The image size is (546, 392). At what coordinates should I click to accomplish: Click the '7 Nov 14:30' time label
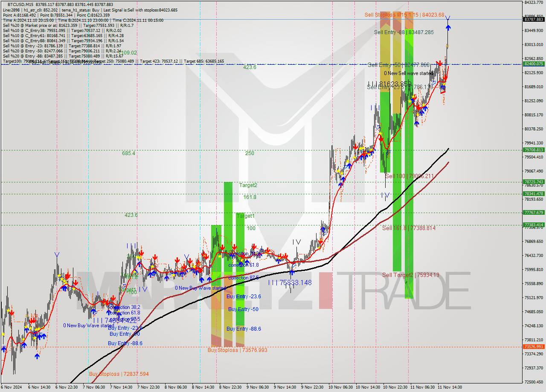(120, 388)
